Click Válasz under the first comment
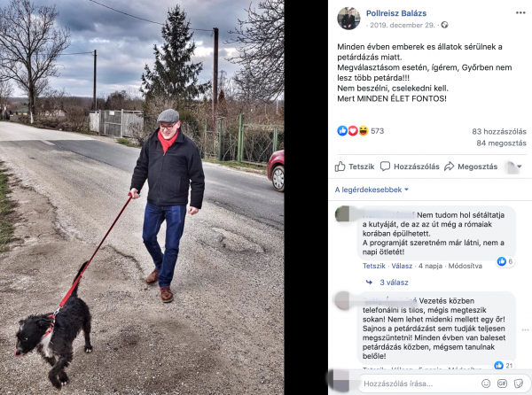532x395 pixels. point(402,266)
